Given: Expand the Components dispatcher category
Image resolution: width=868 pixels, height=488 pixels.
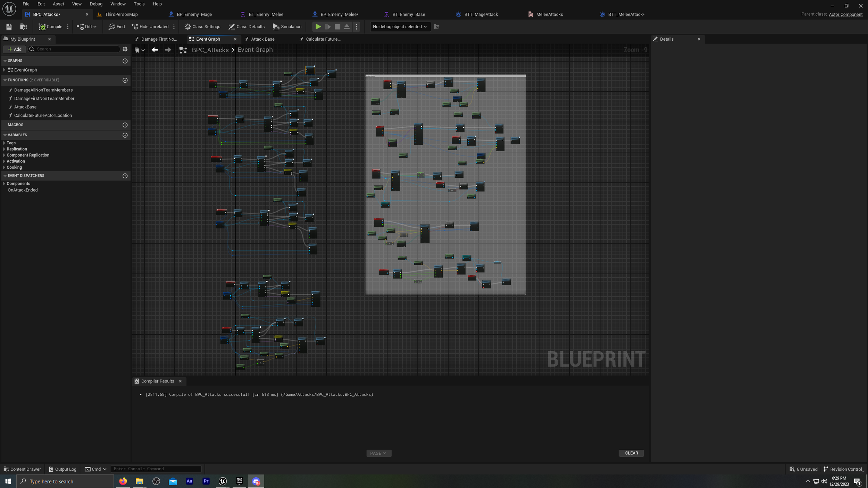Looking at the screenshot, I should point(4,184).
